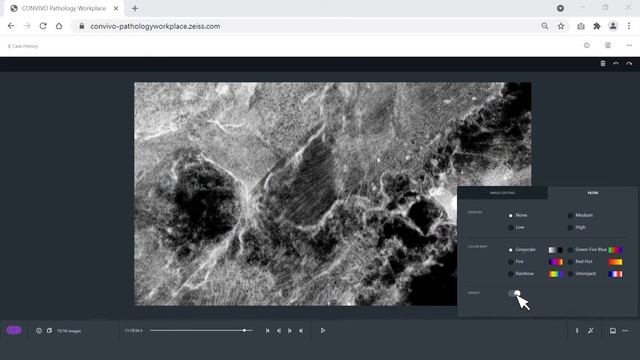
Task: Open the browser zoom magnifier icon
Action: 545,26
